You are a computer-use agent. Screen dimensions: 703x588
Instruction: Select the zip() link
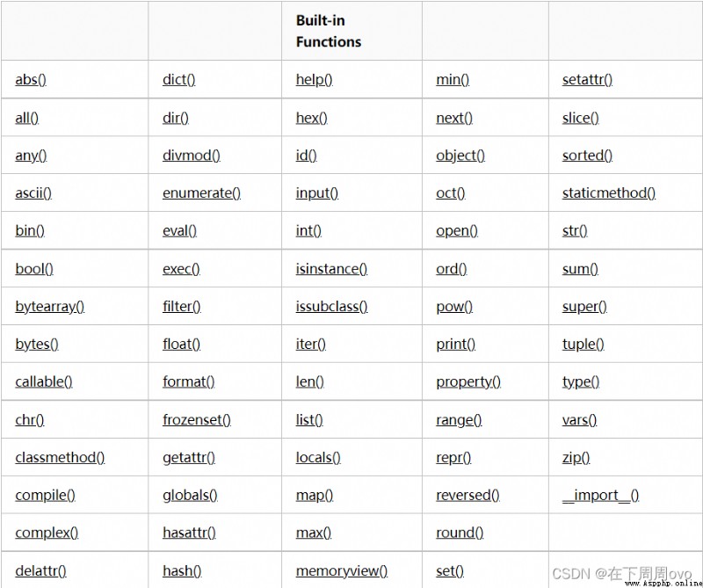point(576,458)
